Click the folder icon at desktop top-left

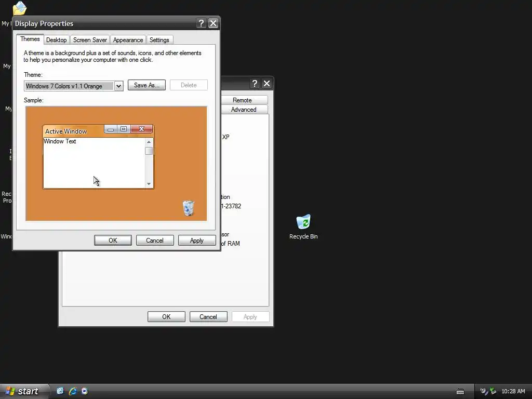click(19, 8)
